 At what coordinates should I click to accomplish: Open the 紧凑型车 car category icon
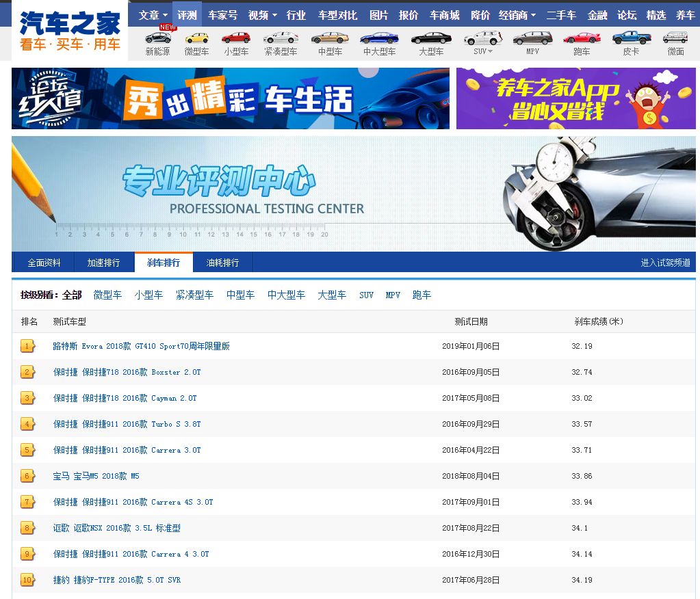(x=281, y=38)
